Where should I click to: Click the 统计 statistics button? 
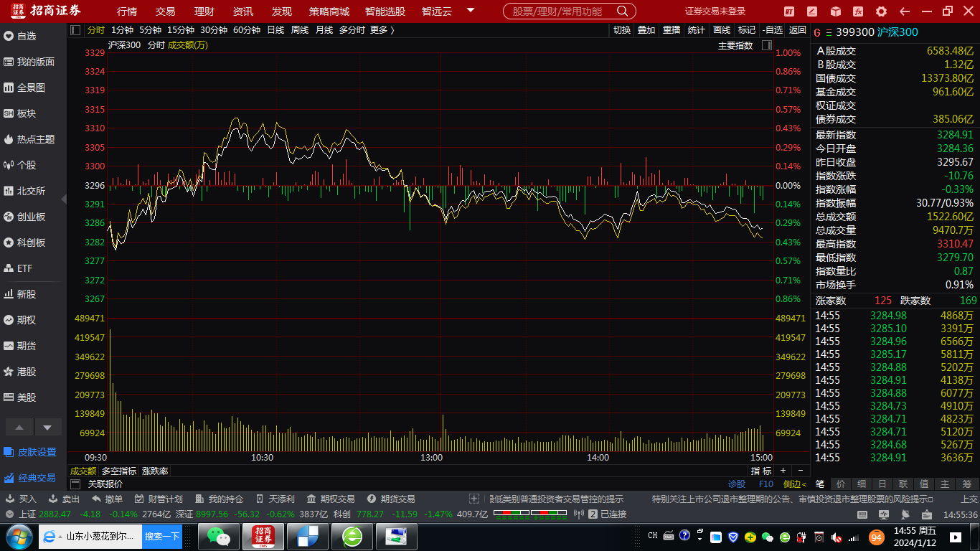tap(696, 30)
